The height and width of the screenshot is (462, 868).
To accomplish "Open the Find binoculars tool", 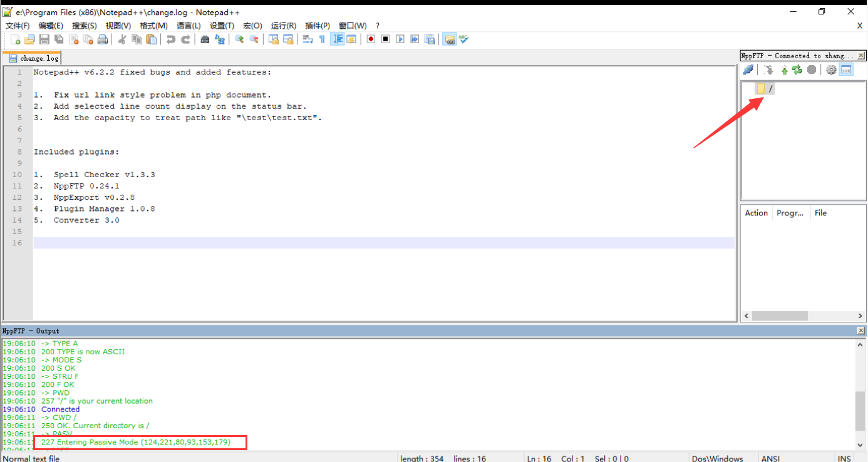I will [205, 39].
